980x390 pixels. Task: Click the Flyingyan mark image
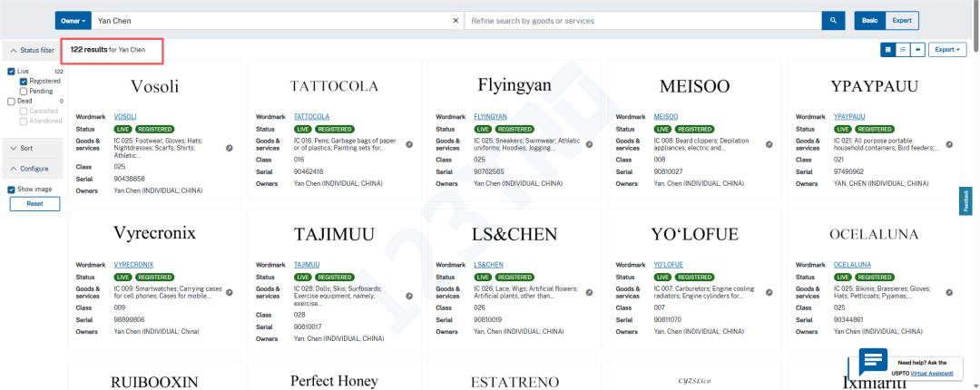(514, 85)
